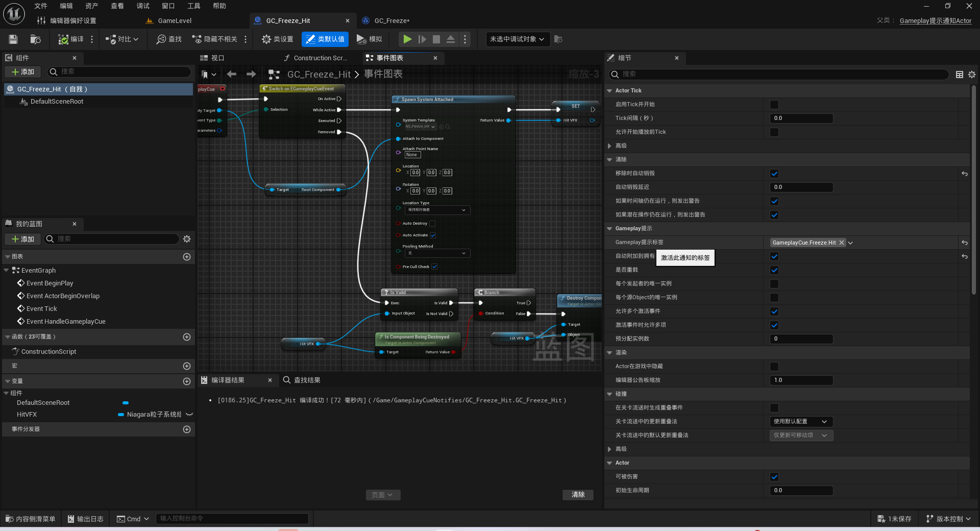This screenshot has height=531, width=980.
Task: Open the diff (对比) dropdown
Action: coord(121,39)
